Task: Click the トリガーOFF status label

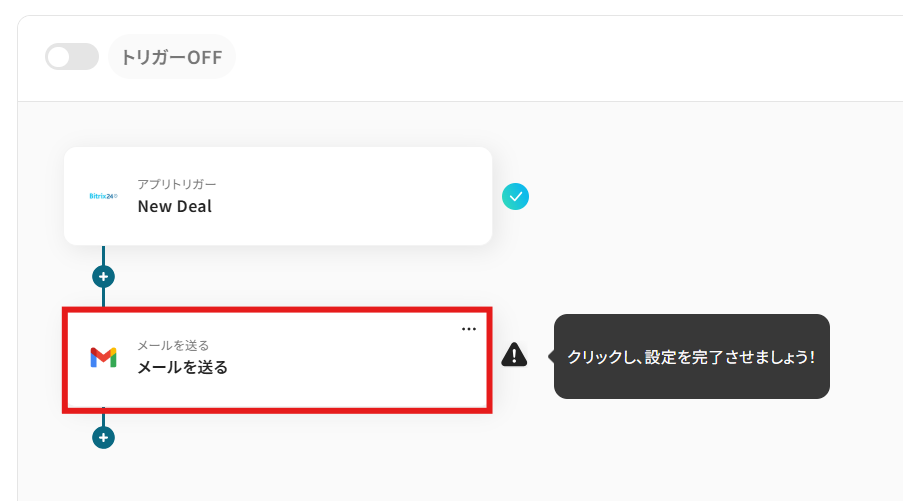Action: click(171, 57)
